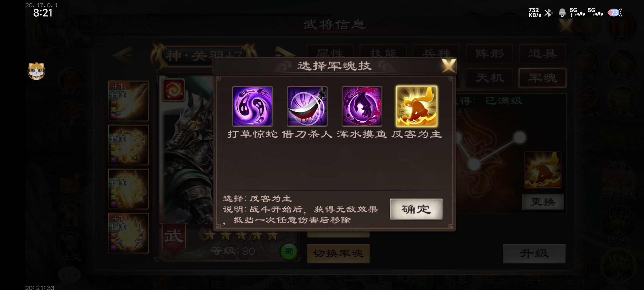644x290 pixels.
Task: Click the 升级 upgrade button
Action: coord(534,253)
